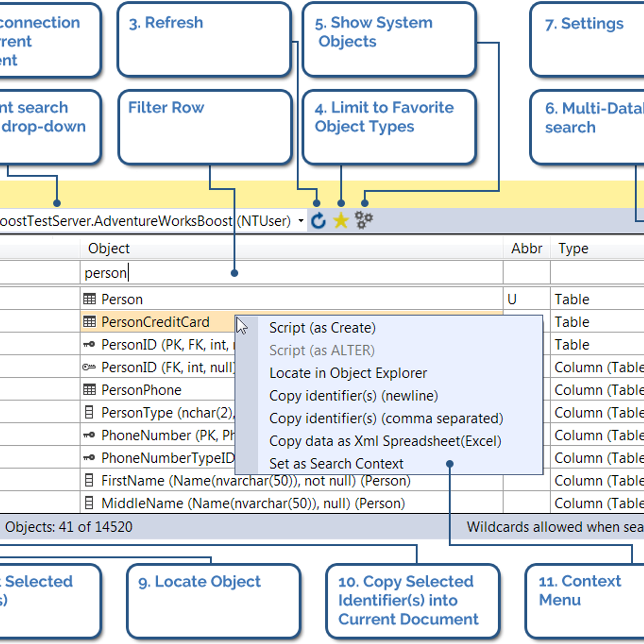Toggle the yellow star Favorite Object Types
The width and height of the screenshot is (644, 644).
click(x=341, y=221)
